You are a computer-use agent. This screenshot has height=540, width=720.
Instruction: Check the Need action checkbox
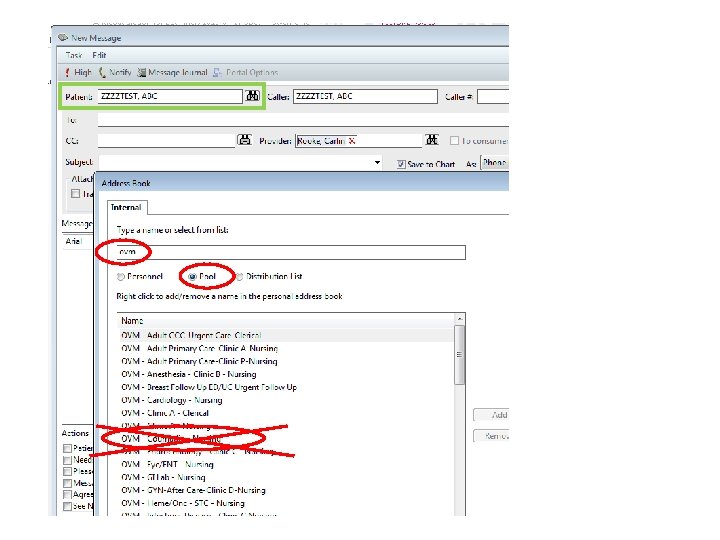[x=67, y=460]
